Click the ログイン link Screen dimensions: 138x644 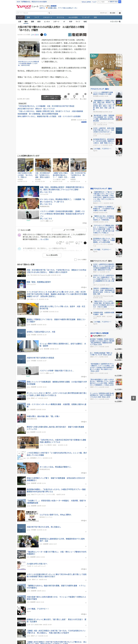coord(42,8)
